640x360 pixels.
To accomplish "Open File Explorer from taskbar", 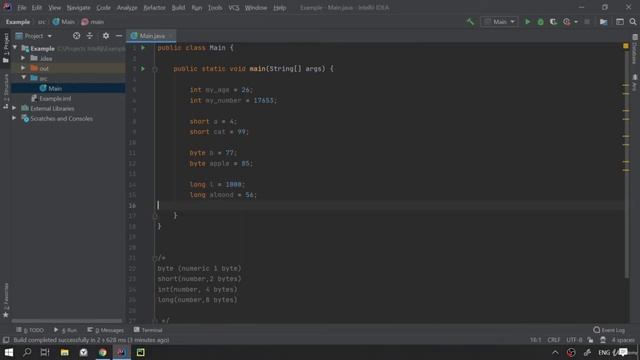I will coord(64,352).
